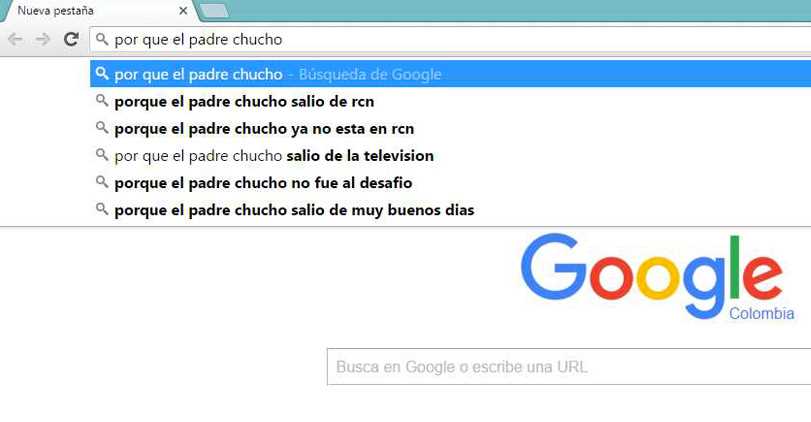The width and height of the screenshot is (811, 422).
Task: Click magnifier icon in address bar
Action: tap(102, 39)
